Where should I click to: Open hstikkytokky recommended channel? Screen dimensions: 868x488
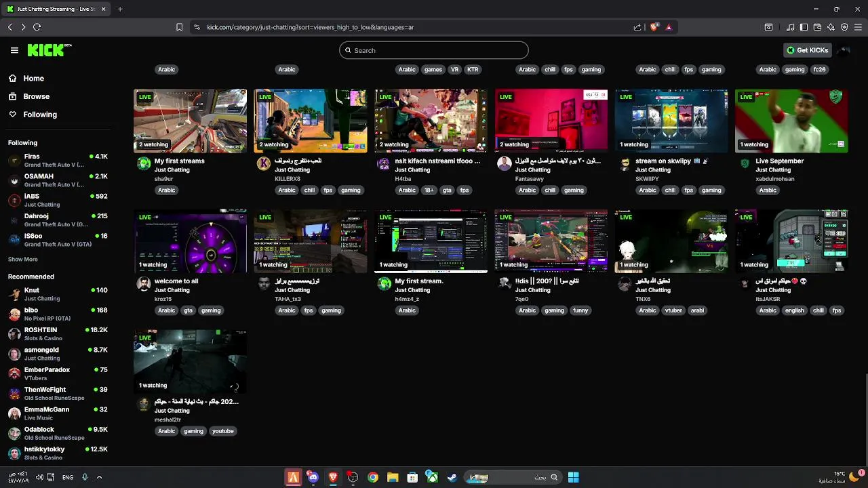58,453
